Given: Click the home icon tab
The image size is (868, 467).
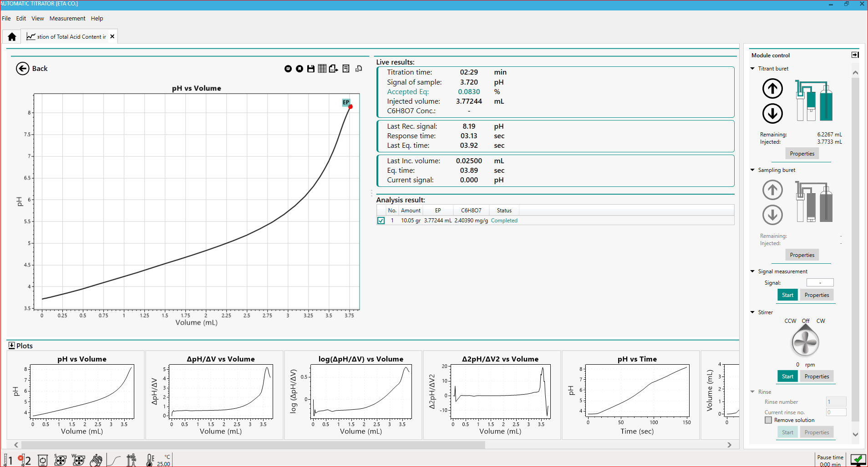Looking at the screenshot, I should [x=12, y=37].
